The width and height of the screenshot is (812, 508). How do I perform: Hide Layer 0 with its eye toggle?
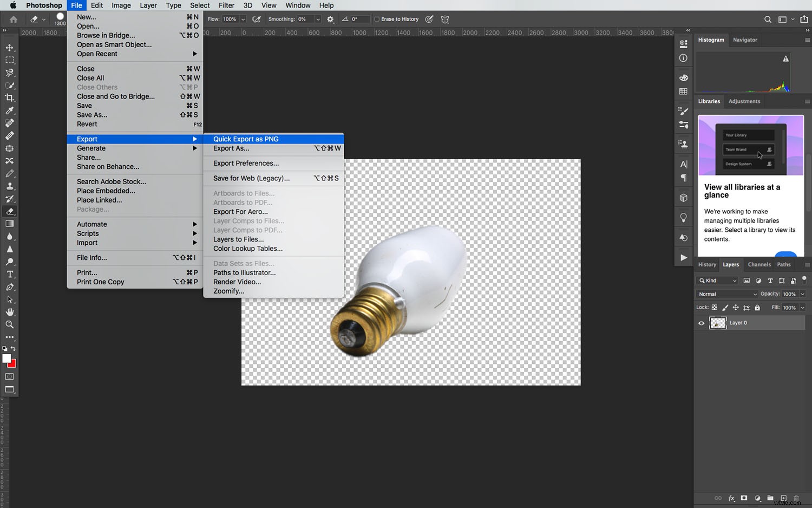(x=701, y=323)
